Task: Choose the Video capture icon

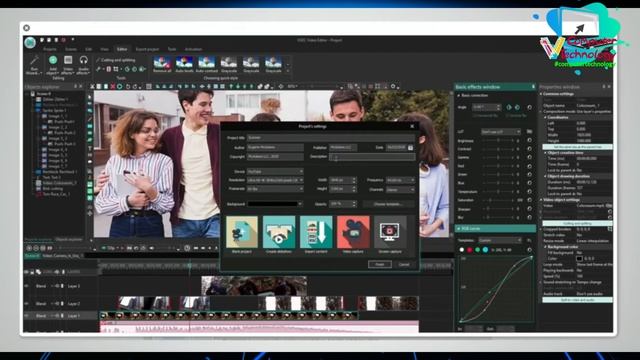Action: click(x=353, y=232)
